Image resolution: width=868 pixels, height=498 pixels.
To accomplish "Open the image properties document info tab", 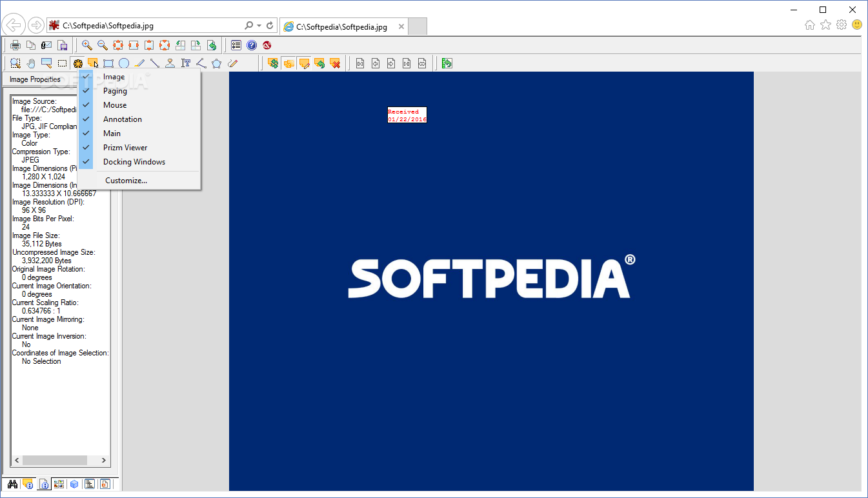I will pos(44,484).
